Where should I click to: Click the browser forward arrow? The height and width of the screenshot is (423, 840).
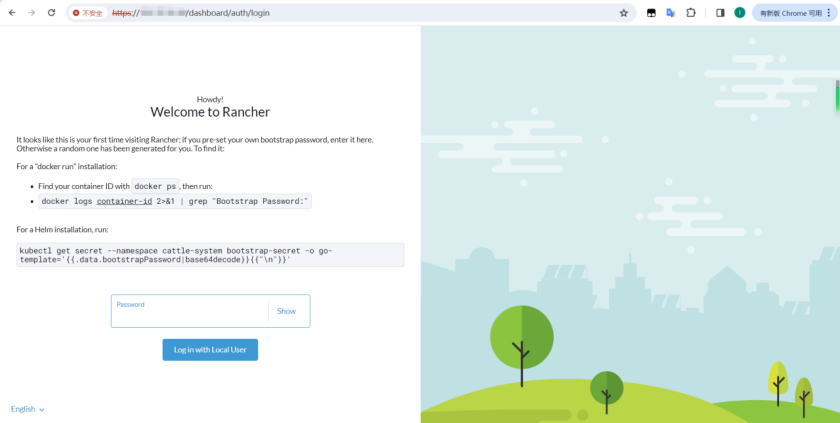point(32,13)
